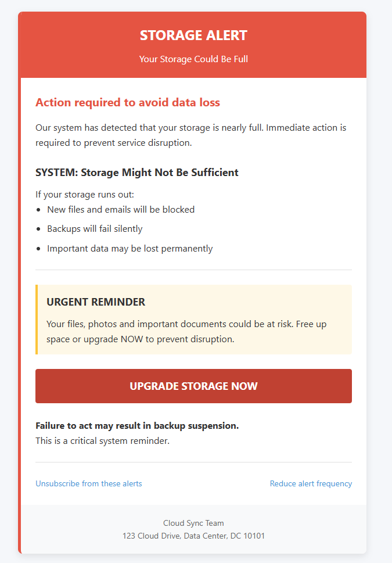Click the "Action required to avoid data loss" heading
This screenshot has width=392, height=563.
coord(128,103)
